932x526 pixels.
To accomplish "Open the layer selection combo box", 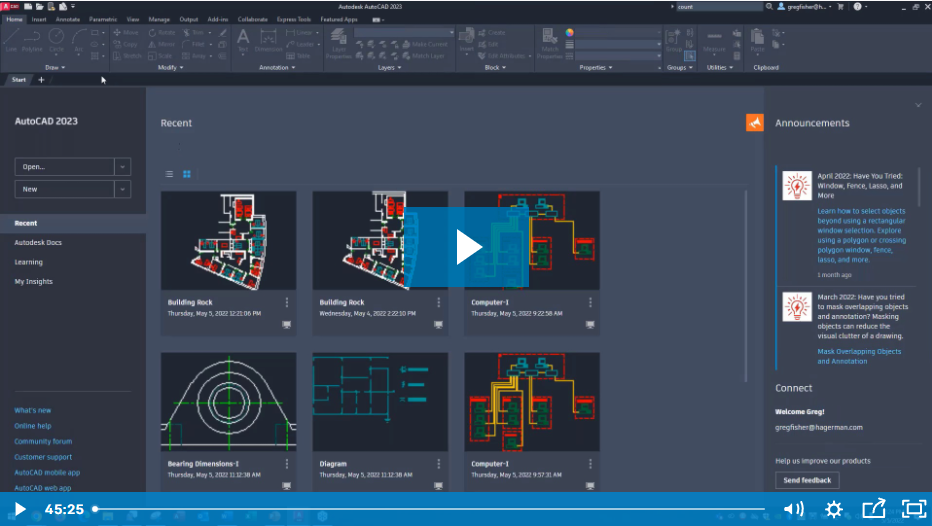I will click(404, 33).
